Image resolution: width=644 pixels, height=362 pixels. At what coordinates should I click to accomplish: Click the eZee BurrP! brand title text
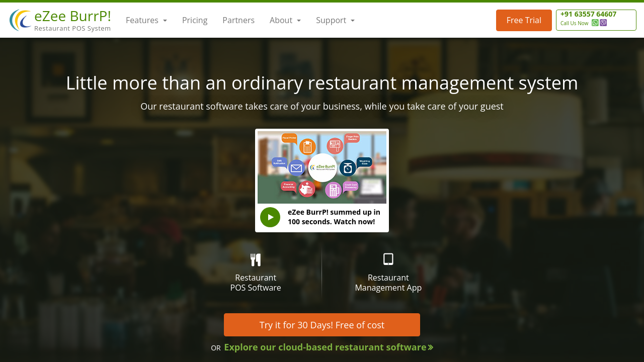point(72,16)
